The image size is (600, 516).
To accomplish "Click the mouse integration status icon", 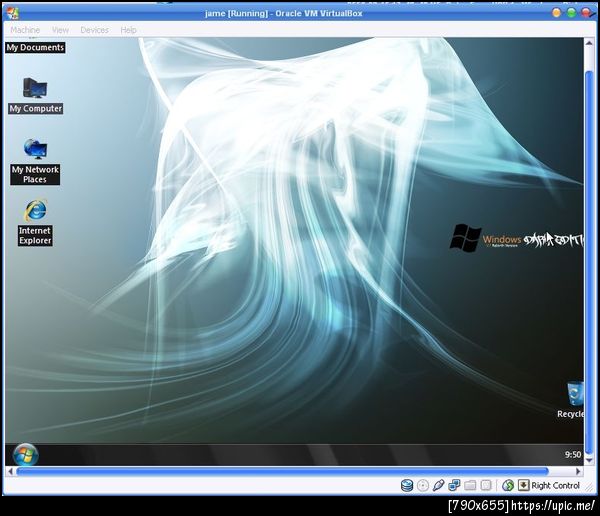I will coord(508,485).
